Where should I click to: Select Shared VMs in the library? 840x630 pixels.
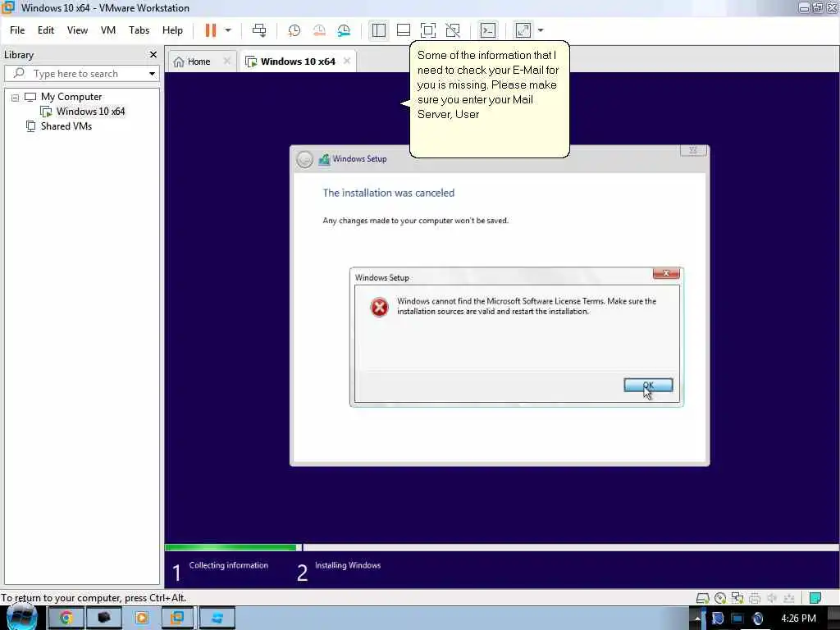point(66,126)
